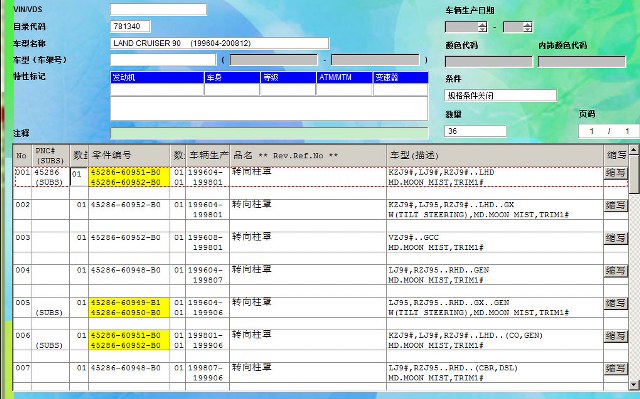Click the 颜色代码 input field

pyautogui.click(x=489, y=62)
